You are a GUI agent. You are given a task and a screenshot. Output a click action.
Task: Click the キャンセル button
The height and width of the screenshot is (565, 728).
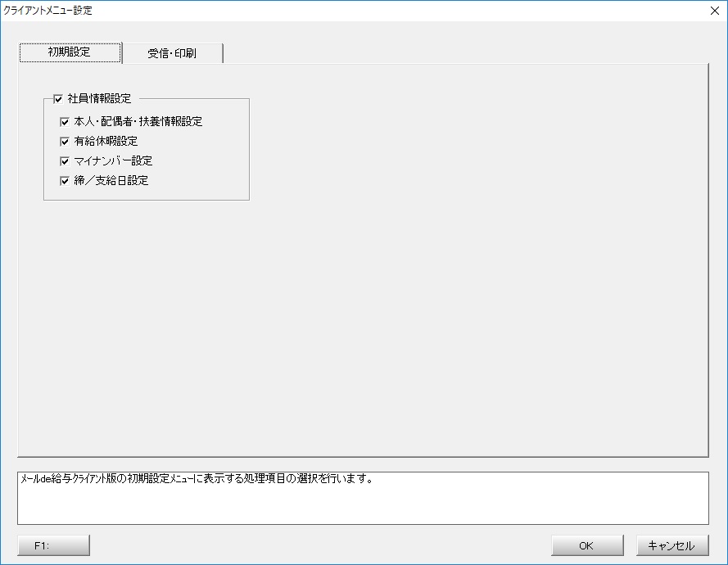(672, 545)
